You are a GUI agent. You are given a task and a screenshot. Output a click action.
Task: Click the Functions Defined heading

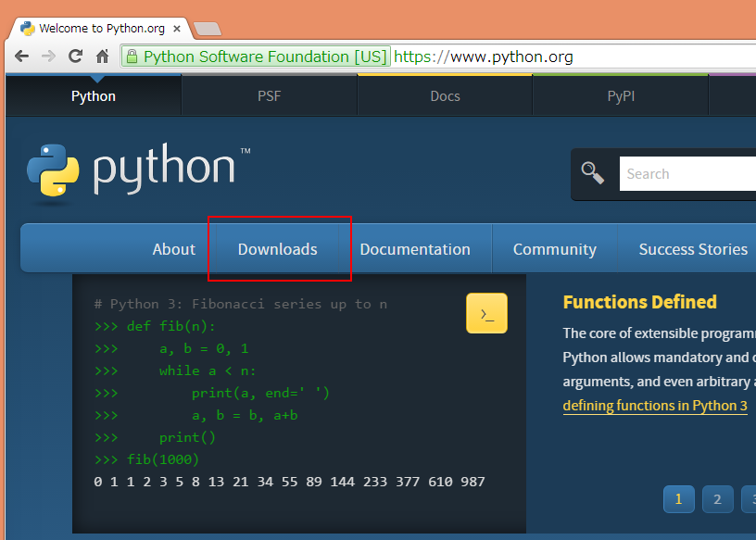click(x=640, y=302)
